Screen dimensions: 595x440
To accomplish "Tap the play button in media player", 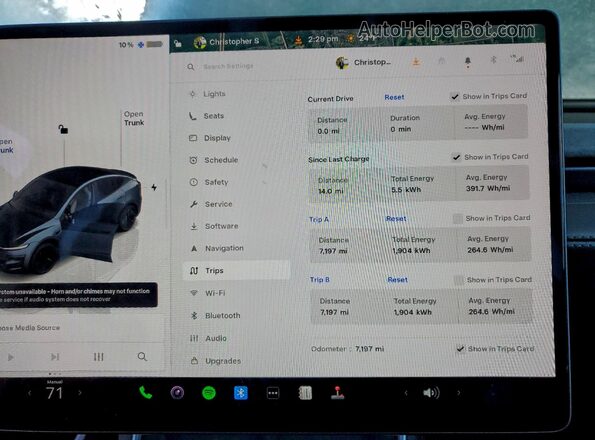I will (x=11, y=357).
